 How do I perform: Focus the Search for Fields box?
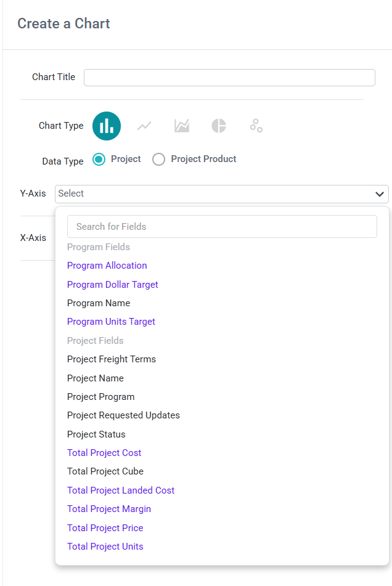click(222, 227)
